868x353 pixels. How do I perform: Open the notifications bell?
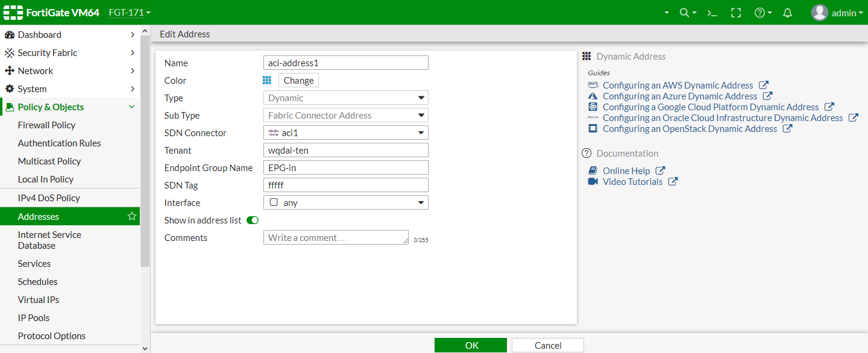click(x=787, y=12)
